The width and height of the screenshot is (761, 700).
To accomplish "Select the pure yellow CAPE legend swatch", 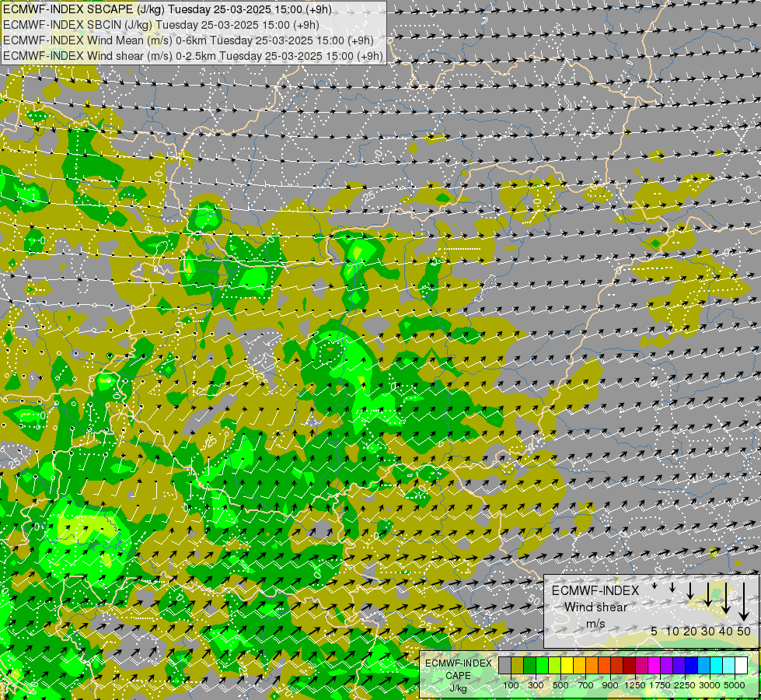I will pos(567,665).
